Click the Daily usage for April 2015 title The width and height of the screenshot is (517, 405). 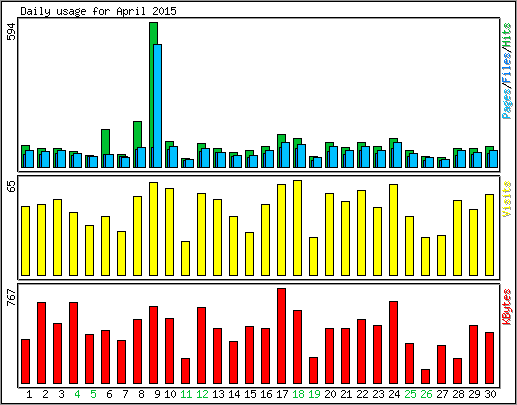tap(99, 11)
